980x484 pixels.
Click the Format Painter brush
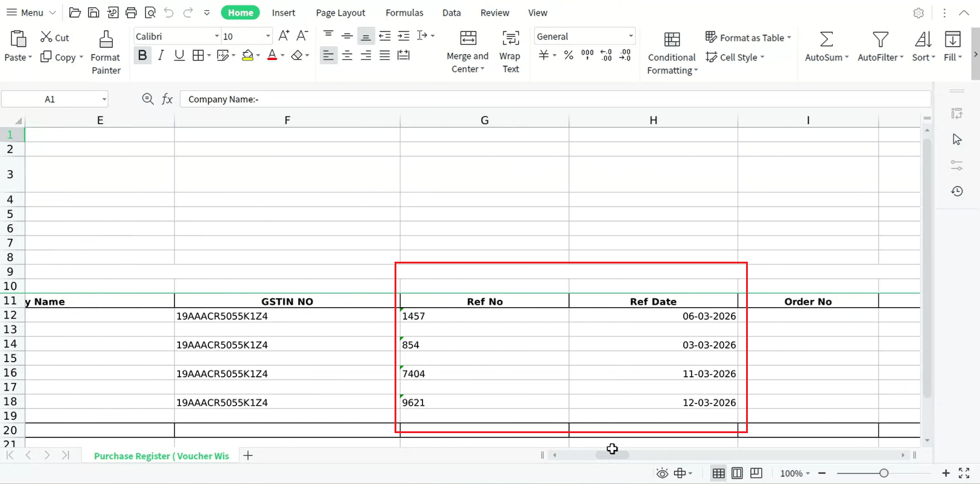pyautogui.click(x=106, y=40)
